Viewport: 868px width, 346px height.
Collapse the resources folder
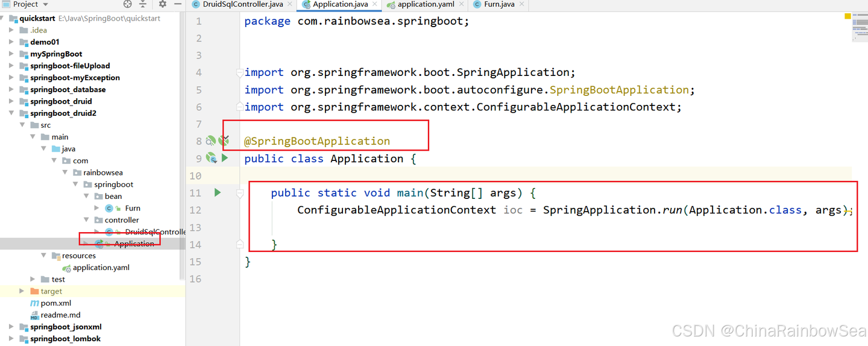[44, 256]
